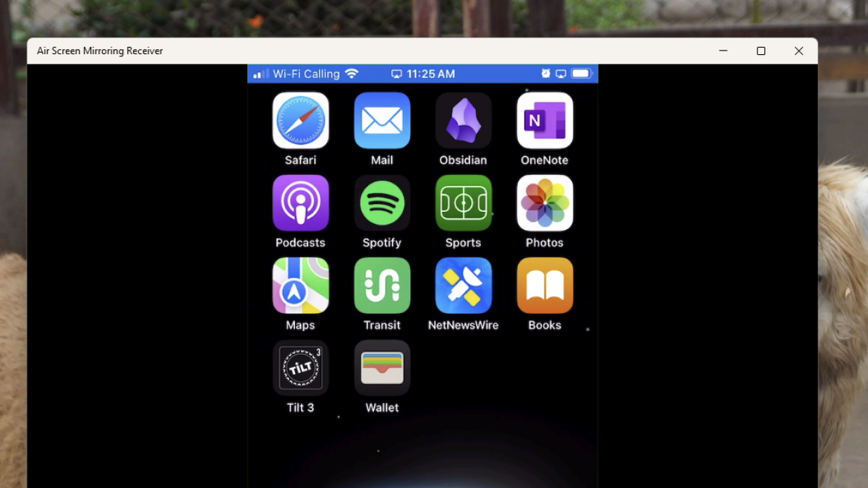
Task: Open the Photos app
Action: pyautogui.click(x=545, y=202)
